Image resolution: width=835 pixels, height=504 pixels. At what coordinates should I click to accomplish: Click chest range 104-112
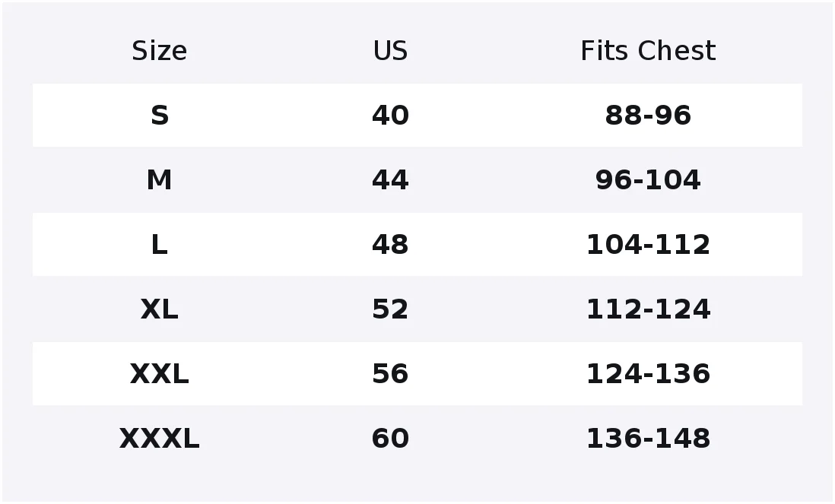pyautogui.click(x=648, y=245)
